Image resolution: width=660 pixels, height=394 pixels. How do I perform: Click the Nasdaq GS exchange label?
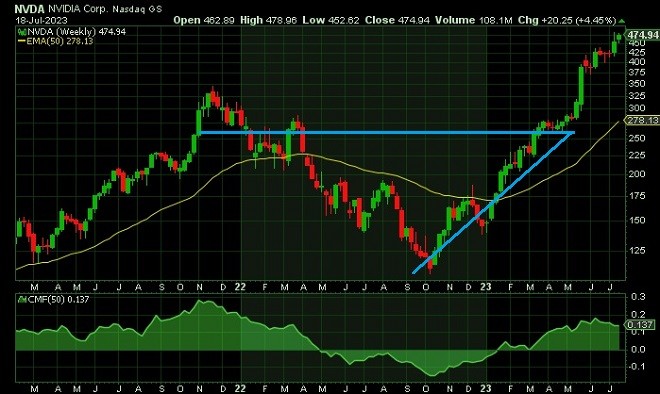pos(137,9)
